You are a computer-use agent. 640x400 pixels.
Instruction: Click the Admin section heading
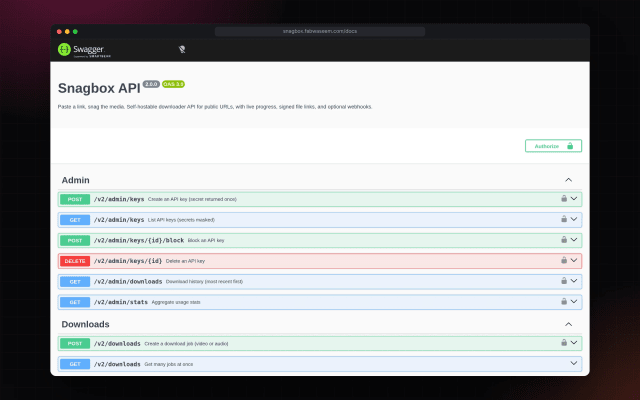pyautogui.click(x=76, y=180)
